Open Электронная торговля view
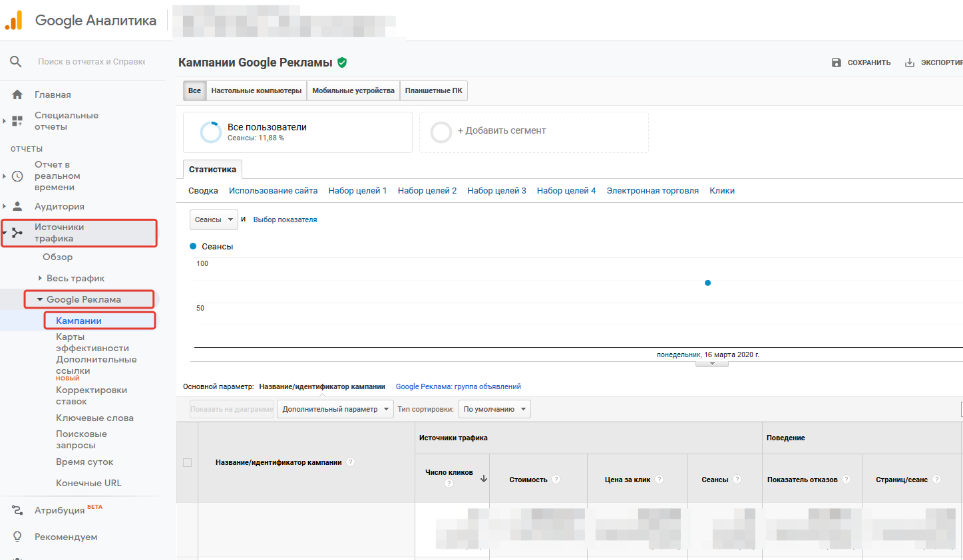963x560 pixels. coord(653,191)
